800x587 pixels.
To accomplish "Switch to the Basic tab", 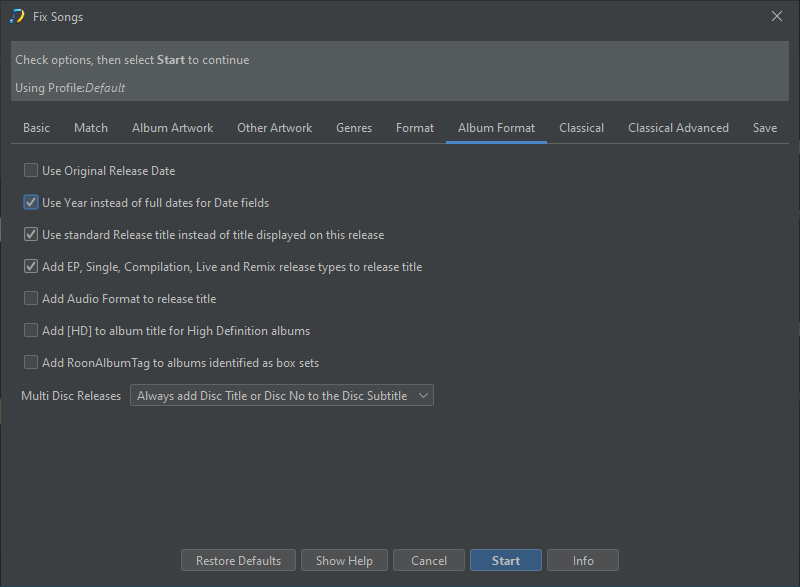I will 36,128.
